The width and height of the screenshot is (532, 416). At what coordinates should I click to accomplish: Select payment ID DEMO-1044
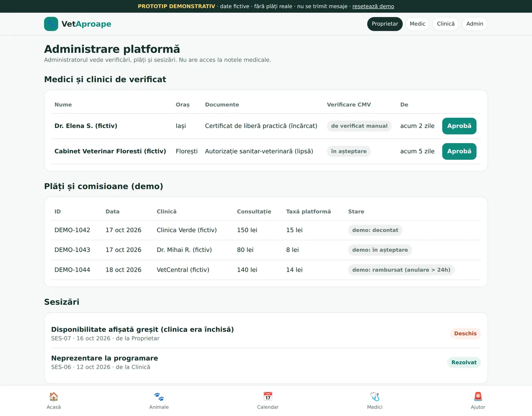(72, 270)
